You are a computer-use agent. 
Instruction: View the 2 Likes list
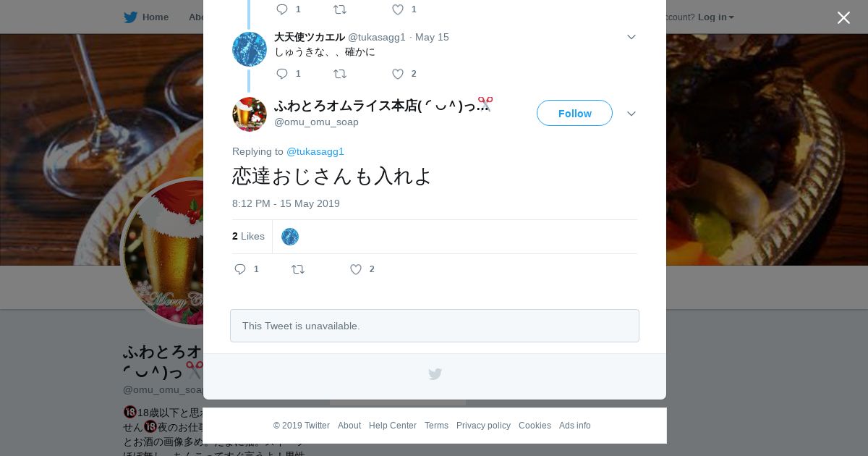[x=248, y=236]
